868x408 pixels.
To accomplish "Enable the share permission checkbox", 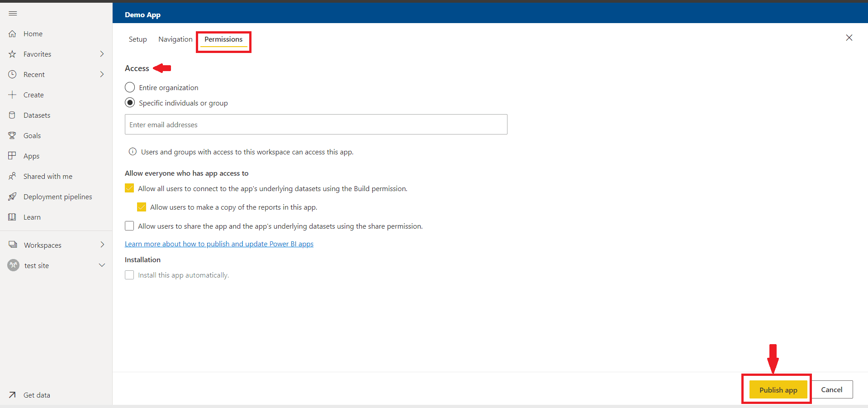I will point(129,226).
